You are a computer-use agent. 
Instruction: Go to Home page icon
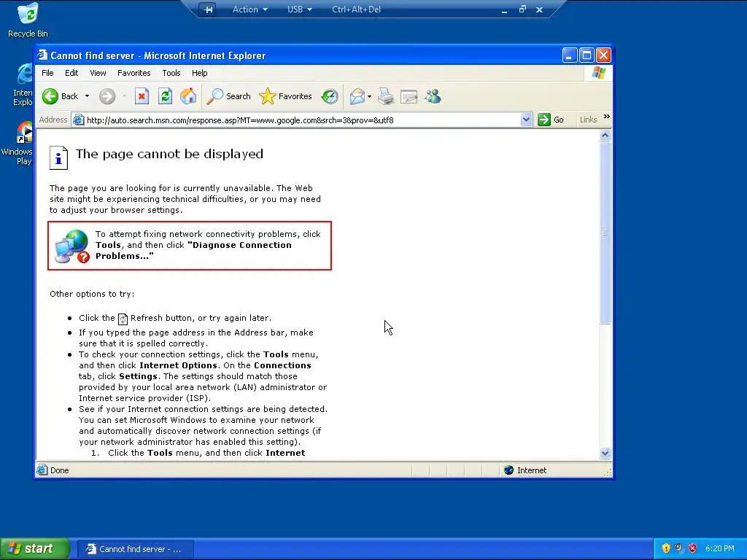tap(188, 96)
